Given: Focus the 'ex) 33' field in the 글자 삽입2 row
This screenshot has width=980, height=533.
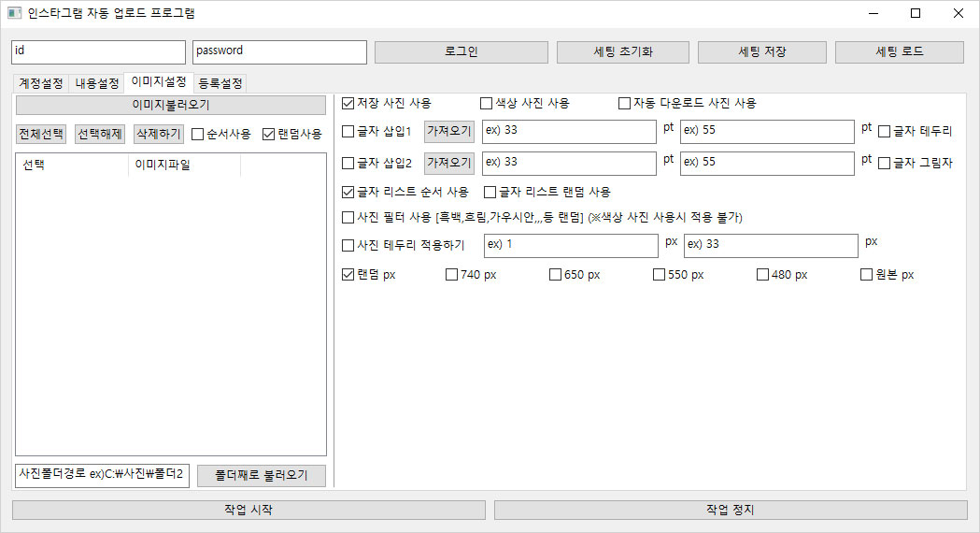Looking at the screenshot, I should pos(569,164).
